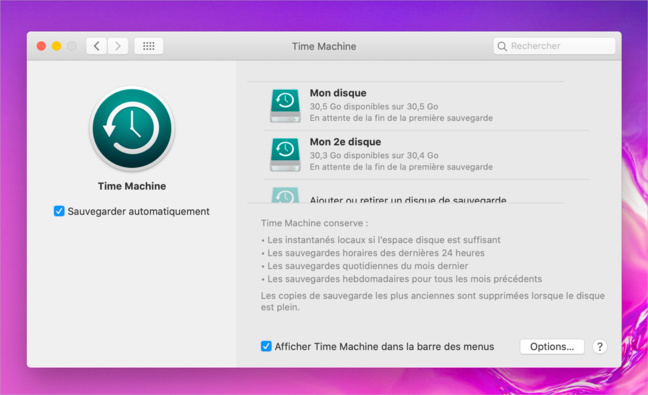
Task: Click Mon 2e disque status 'En attente' line
Action: coord(401,167)
